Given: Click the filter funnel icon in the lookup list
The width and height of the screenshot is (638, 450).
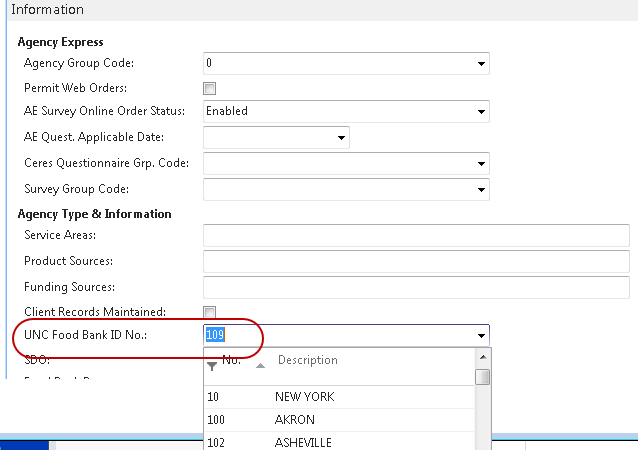Looking at the screenshot, I should click(211, 366).
